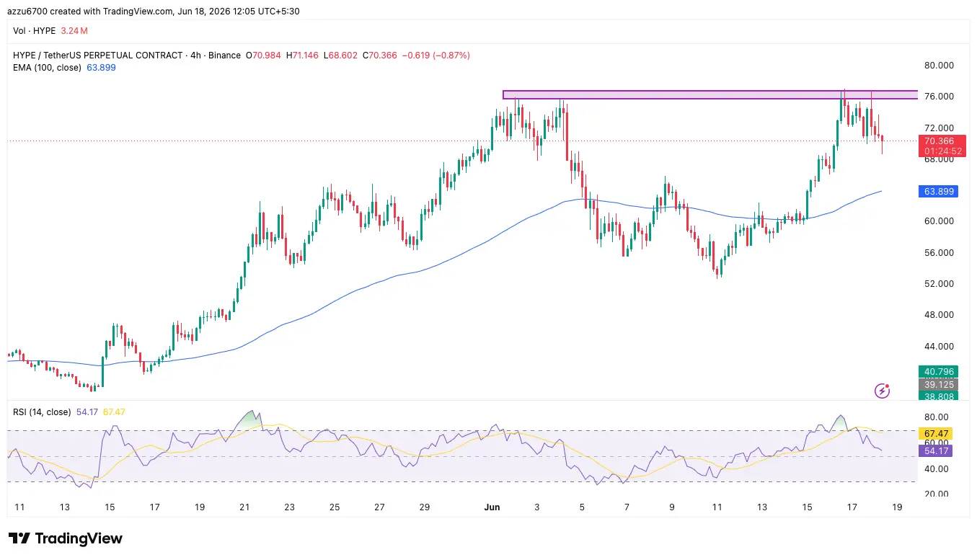Image resolution: width=977 pixels, height=560 pixels.
Task: Click the L68.602 low value
Action: point(340,55)
